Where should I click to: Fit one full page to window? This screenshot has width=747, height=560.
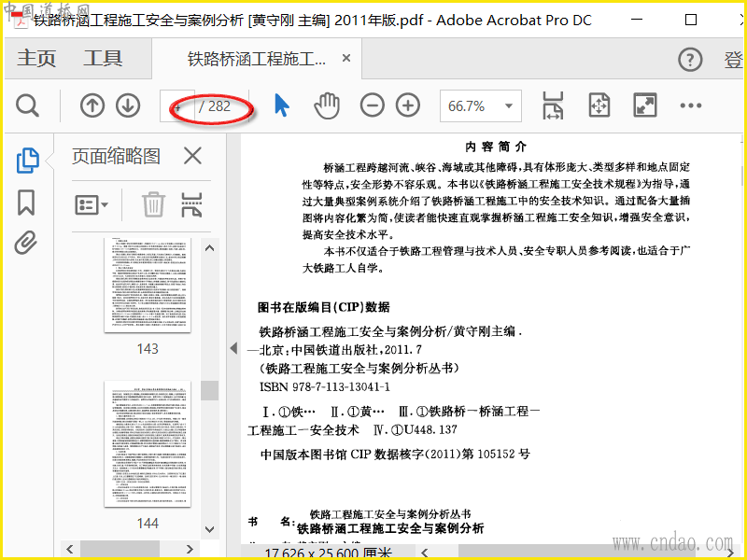(x=599, y=105)
